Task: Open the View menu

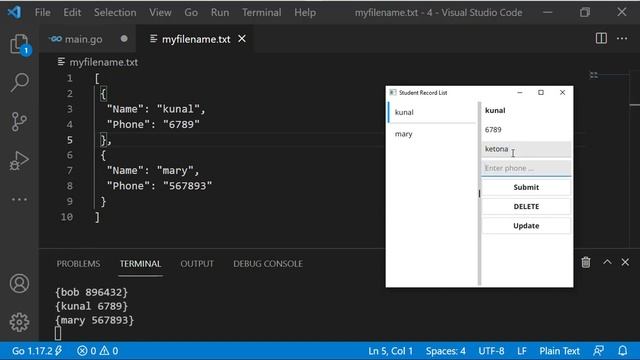Action: pyautogui.click(x=160, y=12)
